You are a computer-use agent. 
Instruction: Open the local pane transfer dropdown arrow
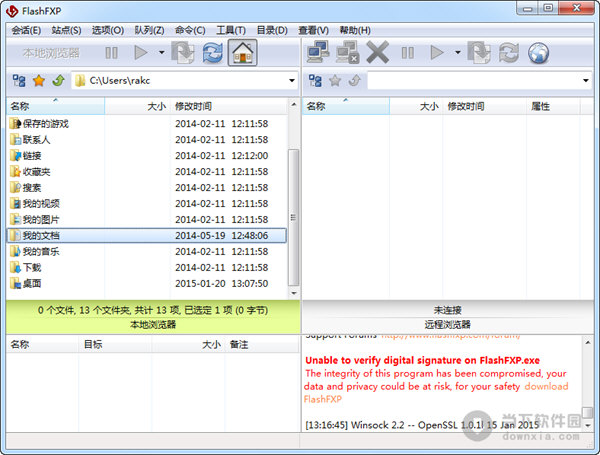pyautogui.click(x=161, y=52)
